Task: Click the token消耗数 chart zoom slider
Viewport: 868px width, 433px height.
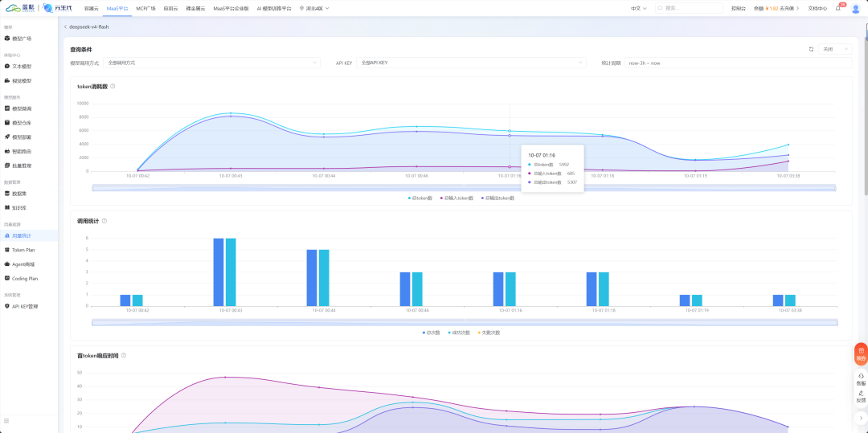Action: [464, 187]
